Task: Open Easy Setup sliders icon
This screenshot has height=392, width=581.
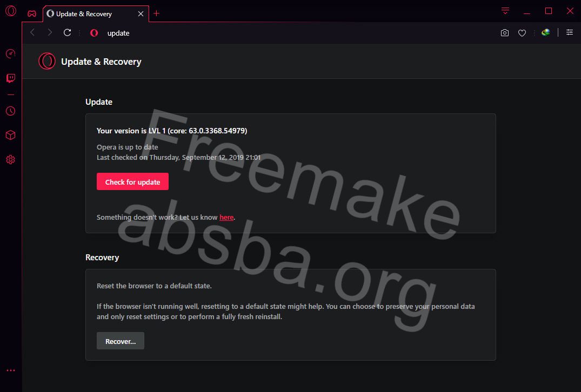Action: pos(570,32)
